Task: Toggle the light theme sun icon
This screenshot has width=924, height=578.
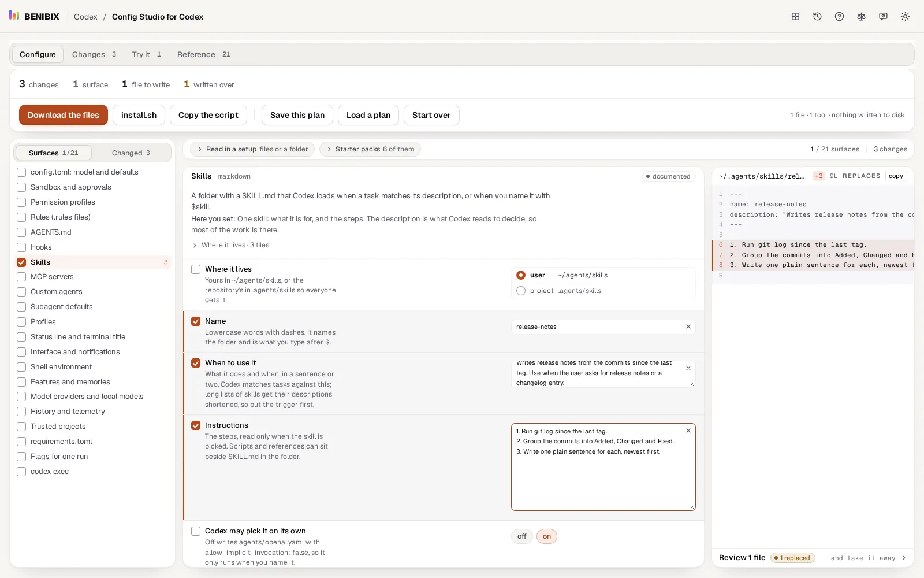Action: 905,17
